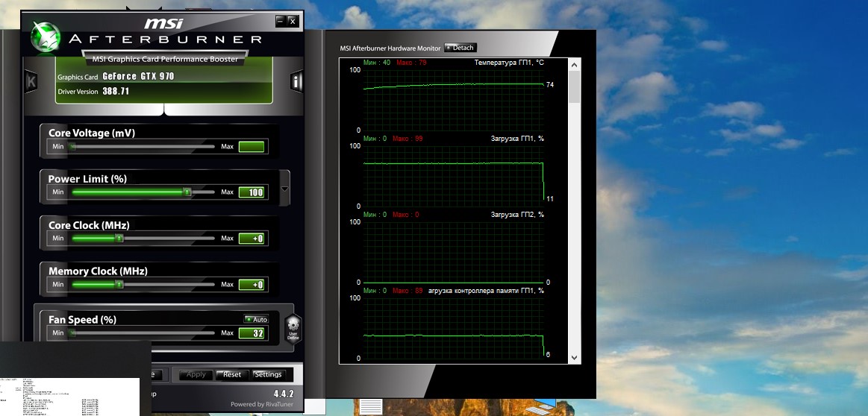The height and width of the screenshot is (416, 868).
Task: Click the Core Voltage (mV) label
Action: coord(91,133)
